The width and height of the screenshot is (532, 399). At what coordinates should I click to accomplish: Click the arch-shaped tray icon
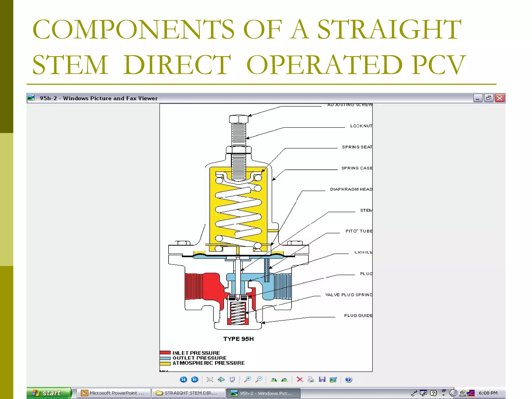pyautogui.click(x=463, y=393)
